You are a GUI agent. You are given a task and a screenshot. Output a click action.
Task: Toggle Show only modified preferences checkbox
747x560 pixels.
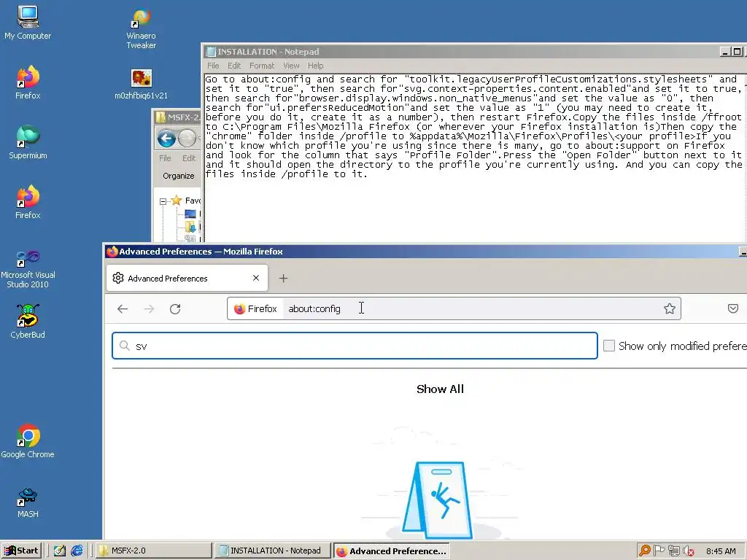pyautogui.click(x=609, y=346)
